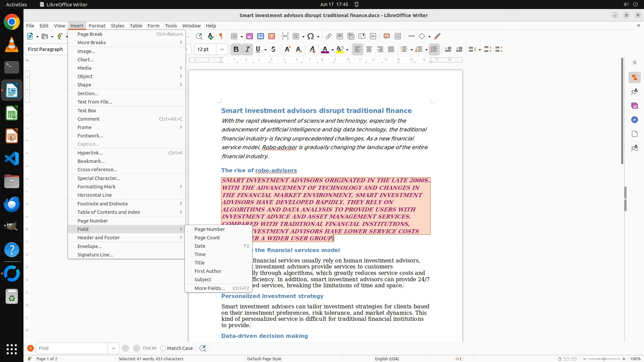Click the Find All button
Screen dimensions: 644x362
coord(149,348)
